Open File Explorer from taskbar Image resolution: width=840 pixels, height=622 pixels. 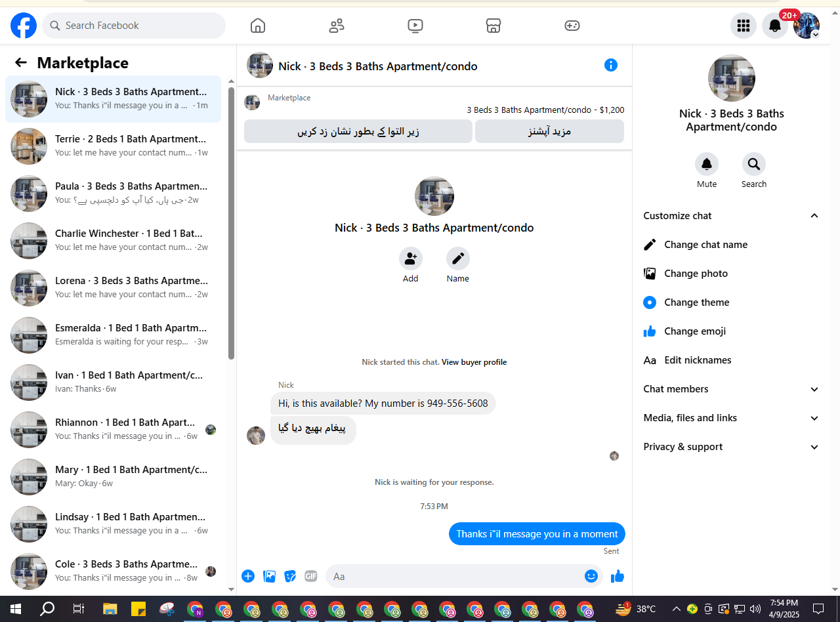(110, 609)
